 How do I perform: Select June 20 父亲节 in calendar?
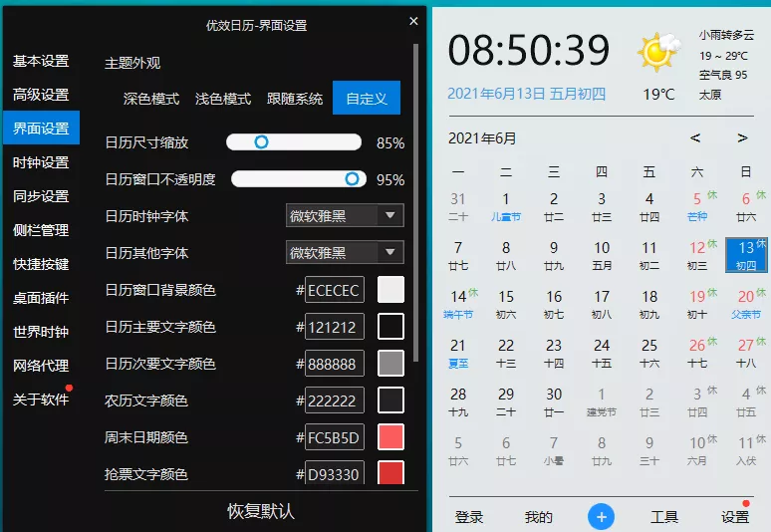tap(746, 304)
